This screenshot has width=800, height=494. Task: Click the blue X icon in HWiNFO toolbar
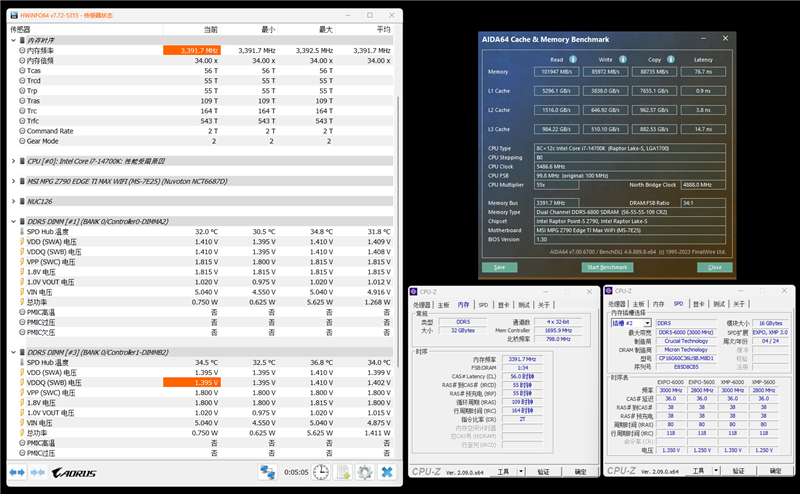(387, 472)
